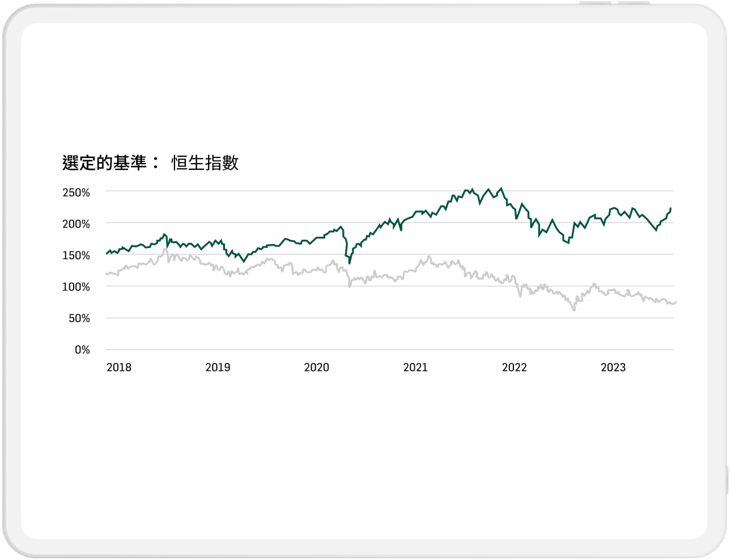The image size is (731, 560).
Task: Click the 250% y-axis label
Action: (x=76, y=193)
